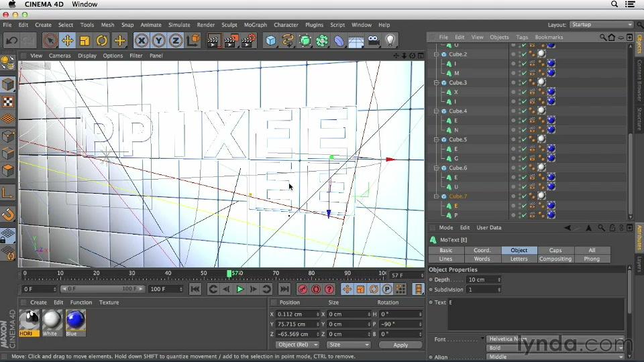Open the spline pen tool icon
This screenshot has width=644, height=362.
coord(288,41)
